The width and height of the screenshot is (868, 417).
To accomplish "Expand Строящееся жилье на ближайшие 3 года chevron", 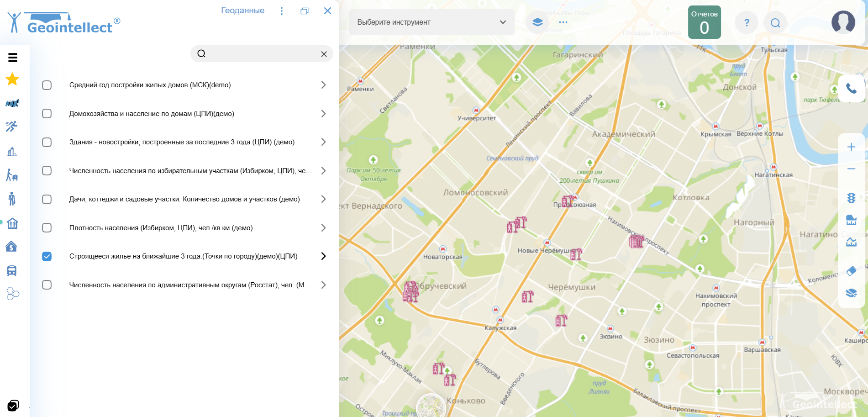I will (323, 256).
